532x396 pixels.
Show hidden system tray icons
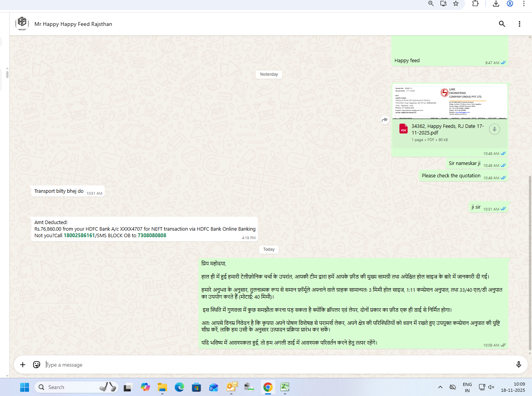(440, 387)
